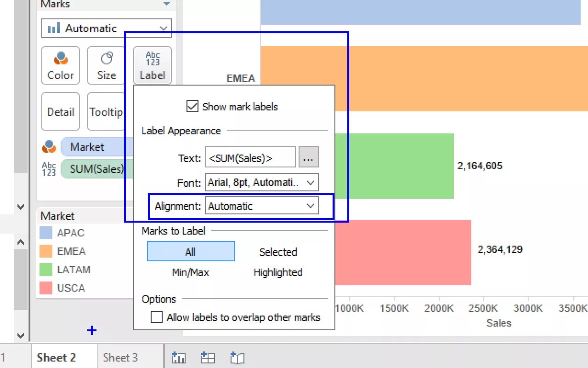
Task: Click the scroll-down arrow beside Marks card
Action: point(21,207)
